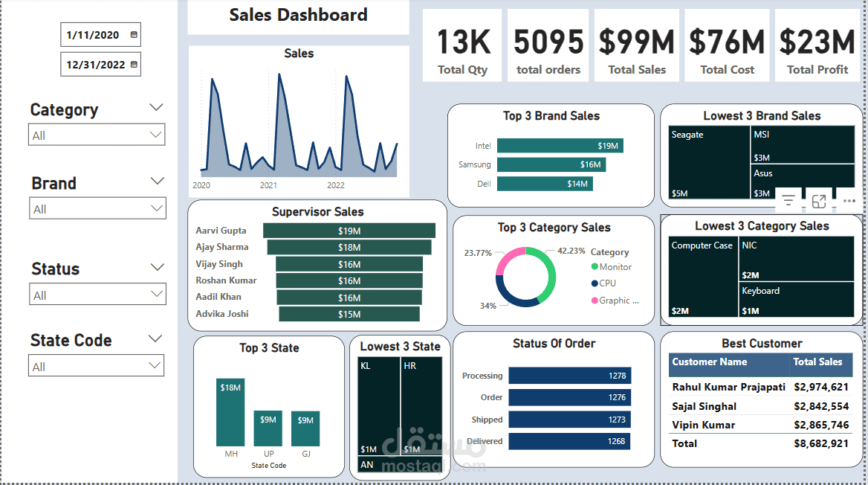Screen dimensions: 868x485
Task: Open the Brand All dropdown
Action: 97,208
